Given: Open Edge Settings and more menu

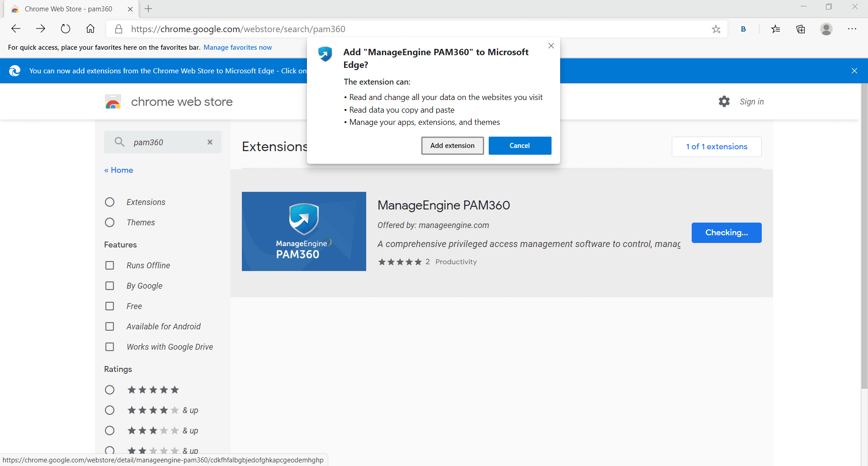Looking at the screenshot, I should coord(852,29).
